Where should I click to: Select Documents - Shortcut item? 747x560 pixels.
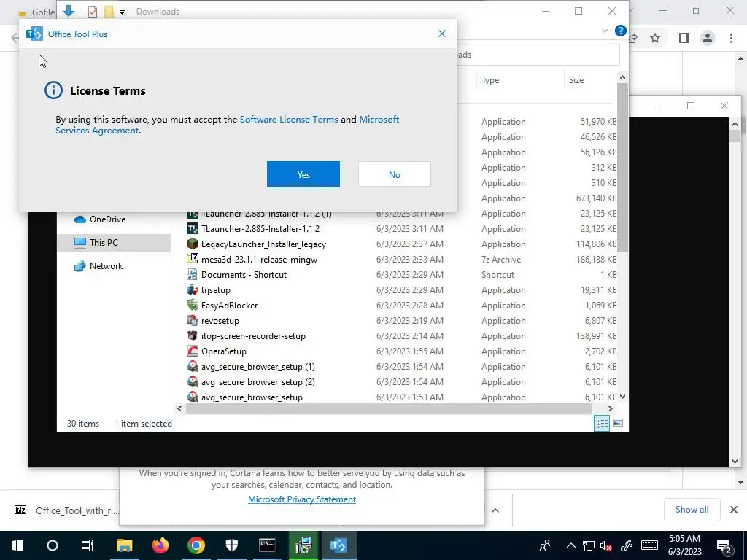pyautogui.click(x=244, y=275)
